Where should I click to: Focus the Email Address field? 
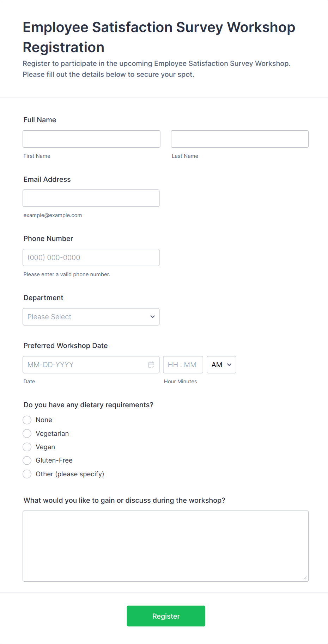click(91, 198)
